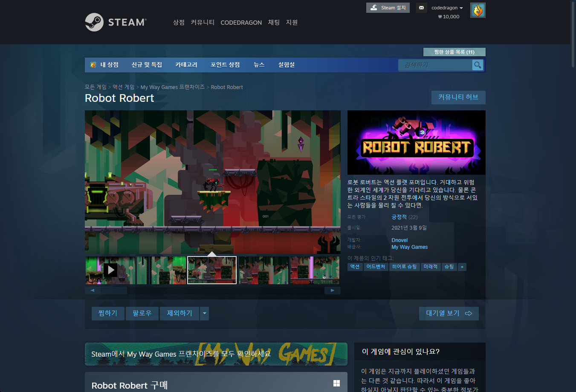Select the second screenshot thumbnail

[161, 270]
